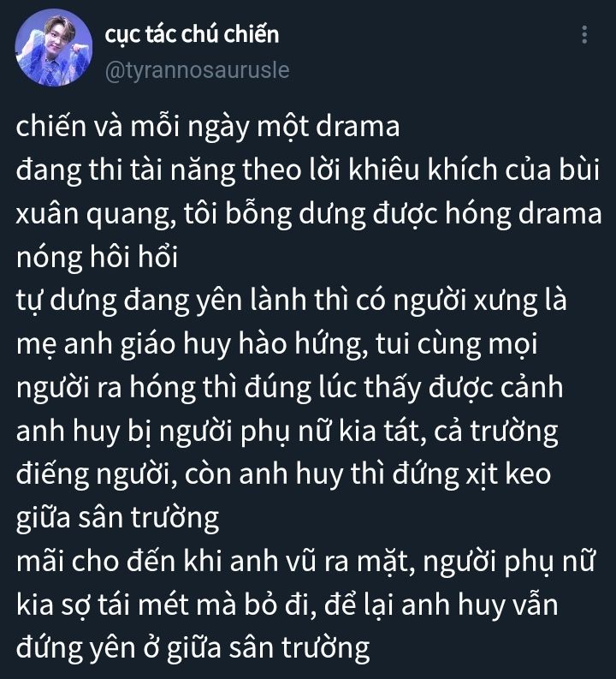This screenshot has width=616, height=679.
Task: Click the line starting "xuân quang, tôi bỗng"
Action: pos(309,215)
